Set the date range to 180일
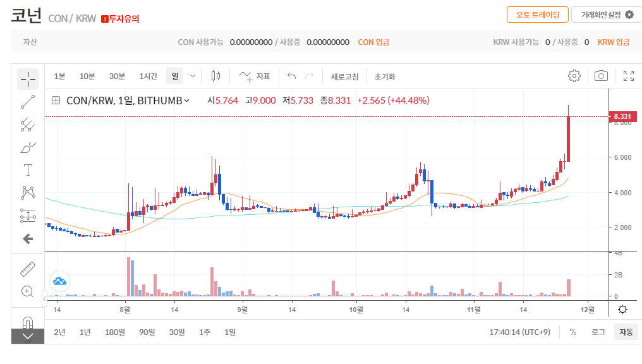Screen dimensions: 642x364 pos(114,332)
